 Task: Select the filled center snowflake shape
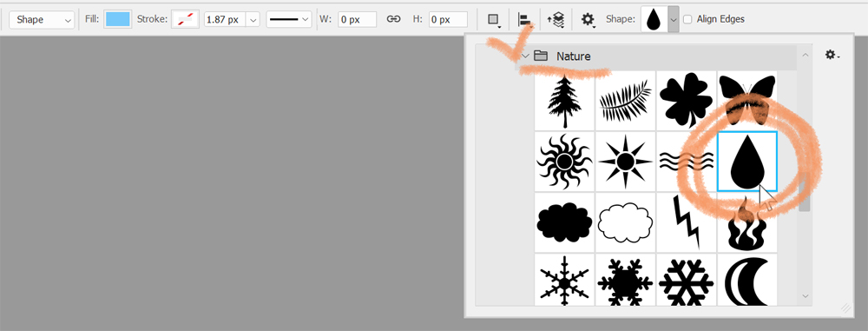625,280
